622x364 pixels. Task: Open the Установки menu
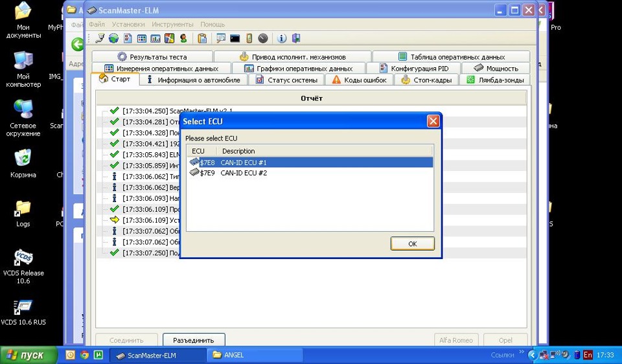point(128,24)
